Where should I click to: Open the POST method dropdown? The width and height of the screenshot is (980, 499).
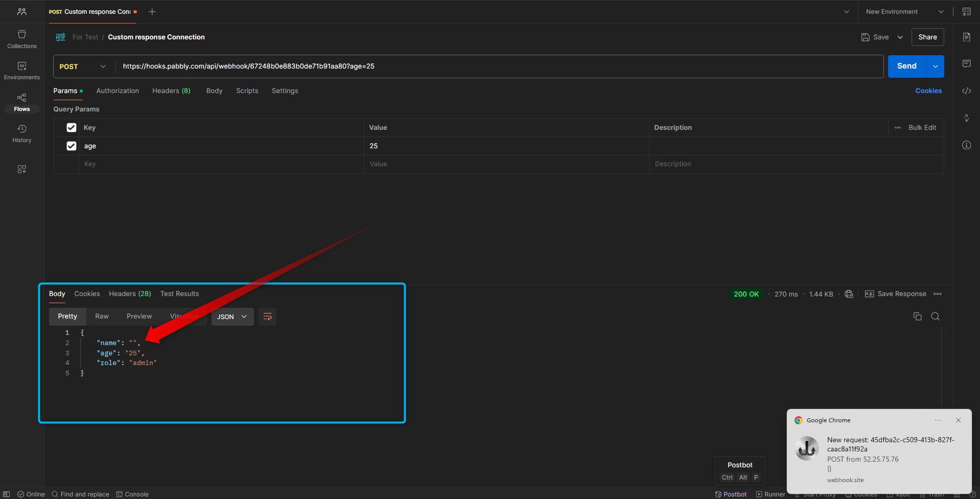coord(83,66)
